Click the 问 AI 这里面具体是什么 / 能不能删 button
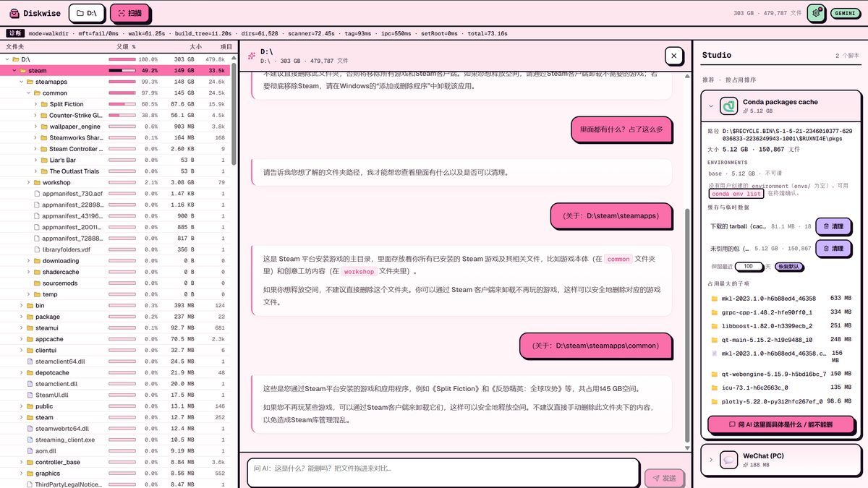 [x=780, y=424]
